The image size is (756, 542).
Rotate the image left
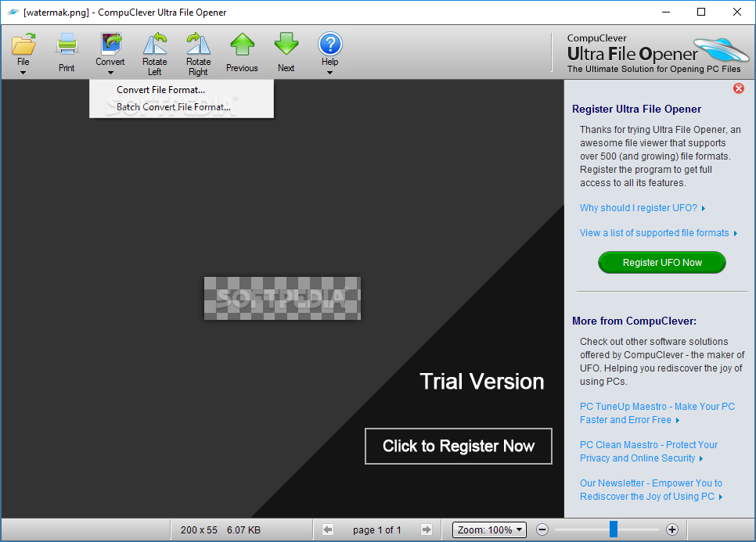155,44
